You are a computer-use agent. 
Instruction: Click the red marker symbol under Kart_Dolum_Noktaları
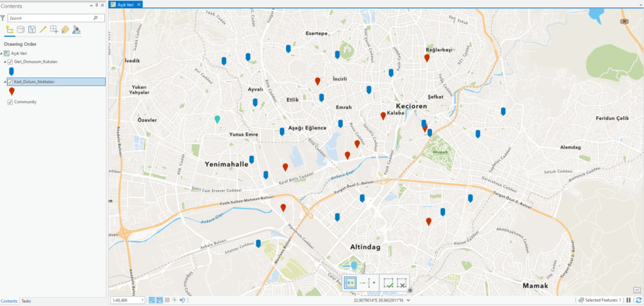pos(11,92)
